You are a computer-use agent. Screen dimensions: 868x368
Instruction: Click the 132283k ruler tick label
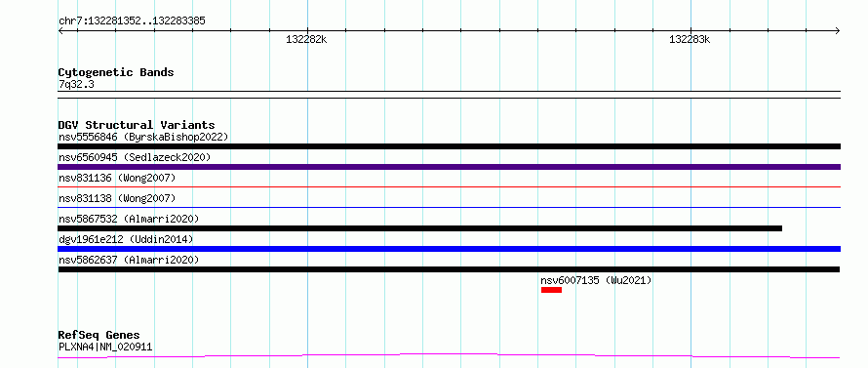pyautogui.click(x=690, y=40)
